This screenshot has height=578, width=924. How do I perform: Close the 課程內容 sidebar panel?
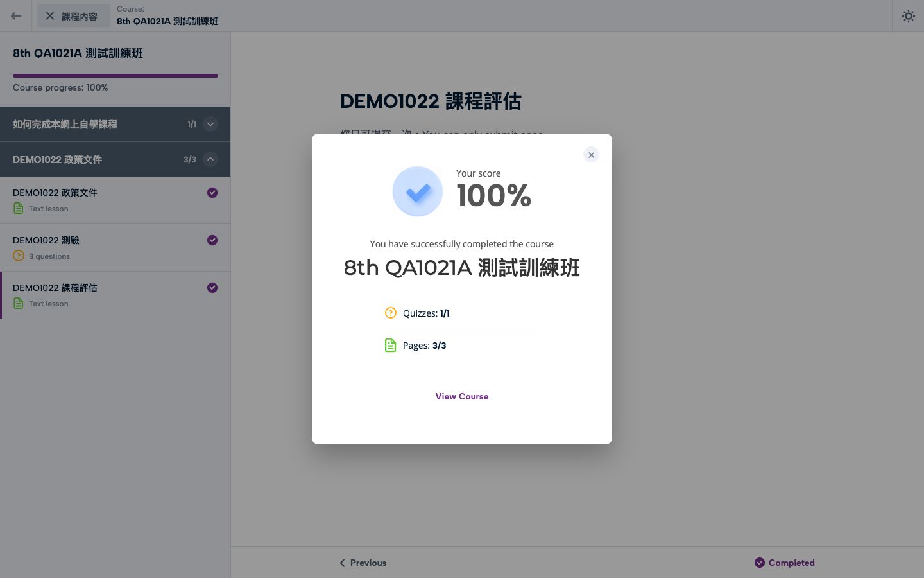click(x=73, y=16)
